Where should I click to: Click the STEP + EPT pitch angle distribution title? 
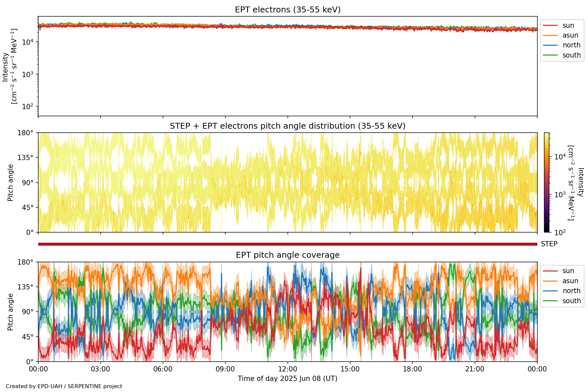[287, 126]
